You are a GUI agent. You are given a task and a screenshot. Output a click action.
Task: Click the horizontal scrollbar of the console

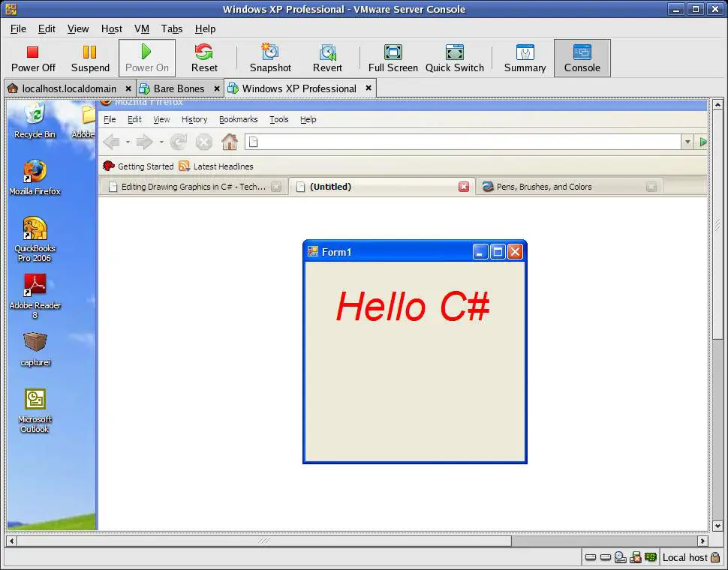coord(263,541)
